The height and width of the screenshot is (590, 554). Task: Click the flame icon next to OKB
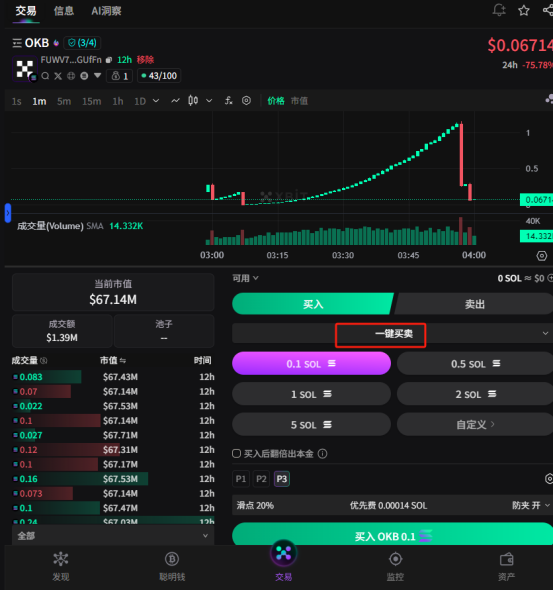point(56,43)
